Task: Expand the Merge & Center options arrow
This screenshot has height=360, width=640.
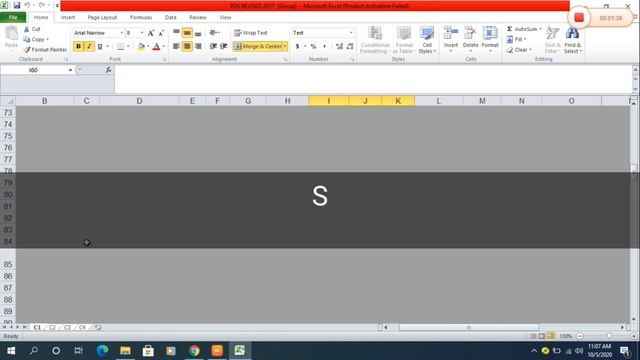Action: coord(285,47)
